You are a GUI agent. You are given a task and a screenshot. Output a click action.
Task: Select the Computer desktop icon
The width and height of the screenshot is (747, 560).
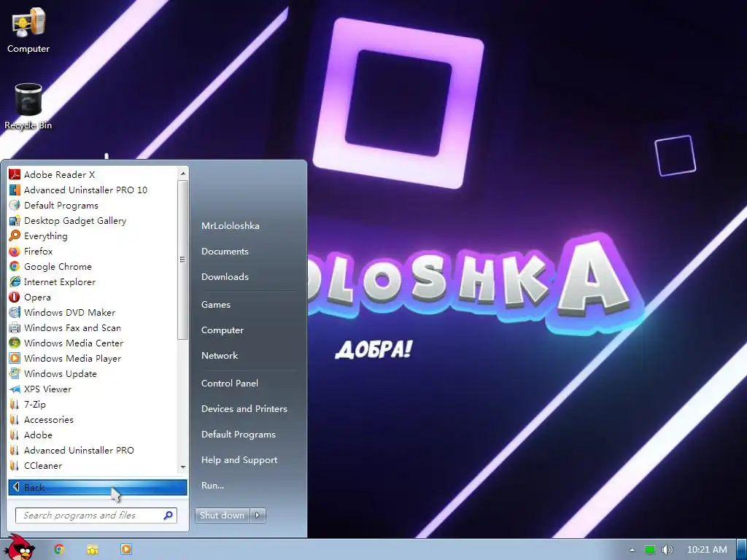pyautogui.click(x=28, y=29)
